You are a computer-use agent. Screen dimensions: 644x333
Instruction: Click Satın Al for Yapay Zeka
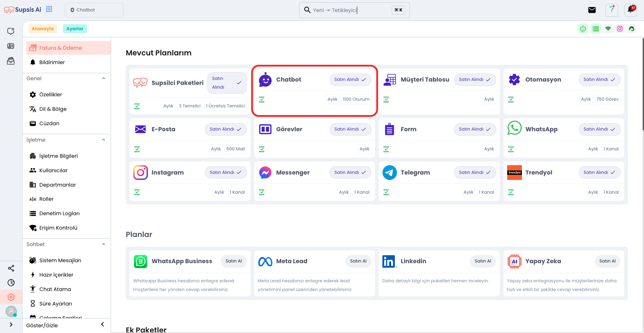click(x=607, y=261)
